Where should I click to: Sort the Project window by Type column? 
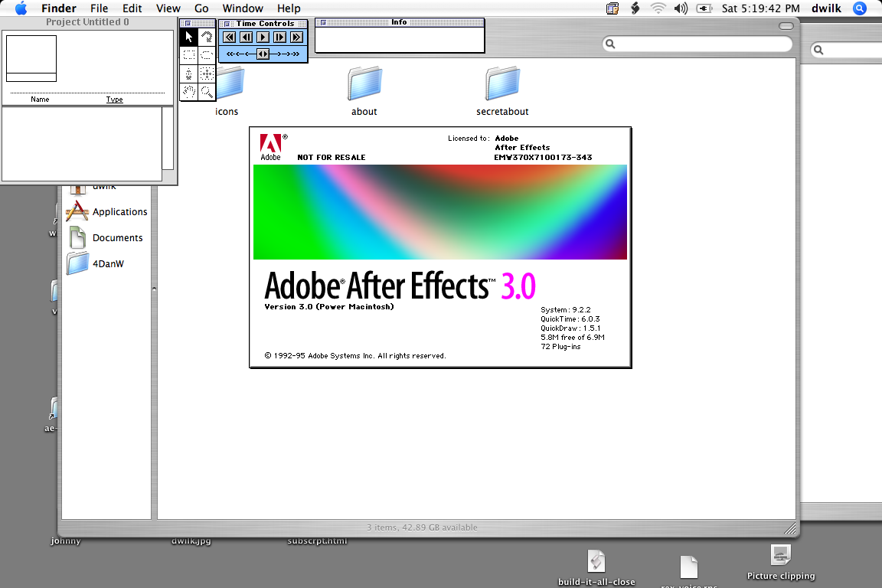click(x=115, y=100)
